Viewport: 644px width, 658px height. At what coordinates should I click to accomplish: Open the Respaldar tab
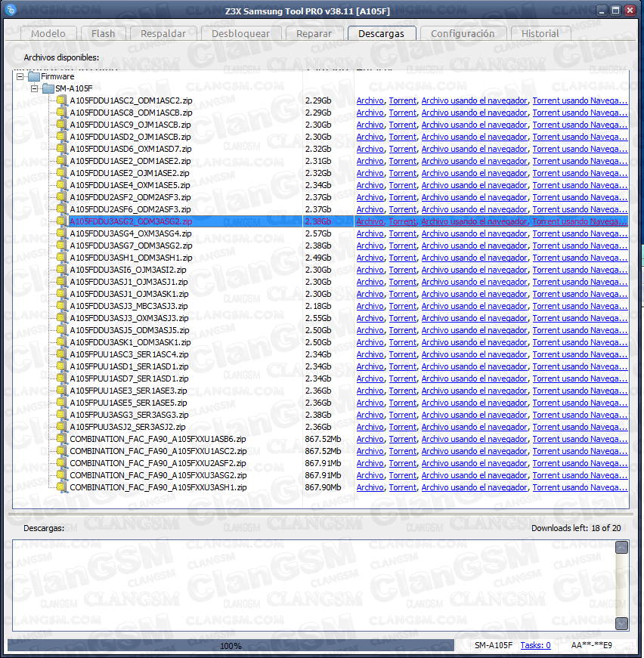point(163,33)
